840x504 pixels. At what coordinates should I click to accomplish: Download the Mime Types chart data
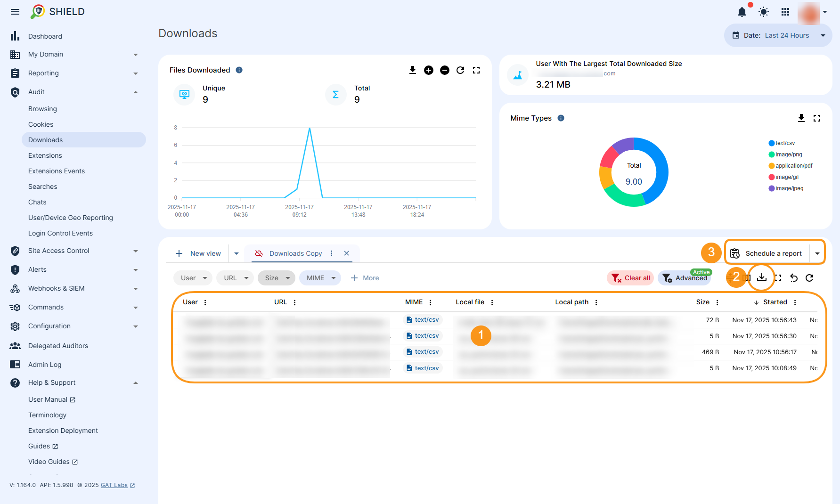801,118
